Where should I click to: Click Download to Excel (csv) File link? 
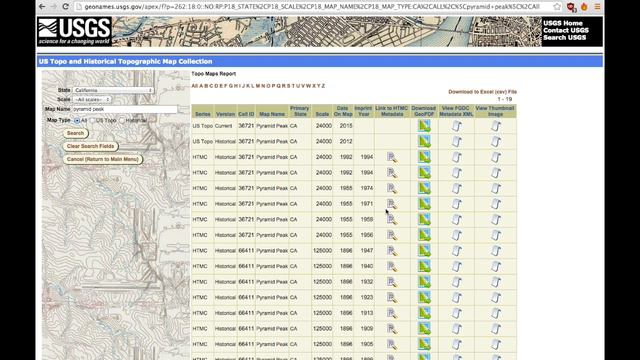point(482,92)
